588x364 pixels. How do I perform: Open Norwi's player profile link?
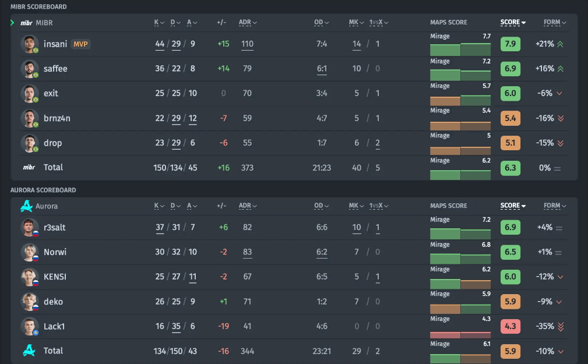55,252
